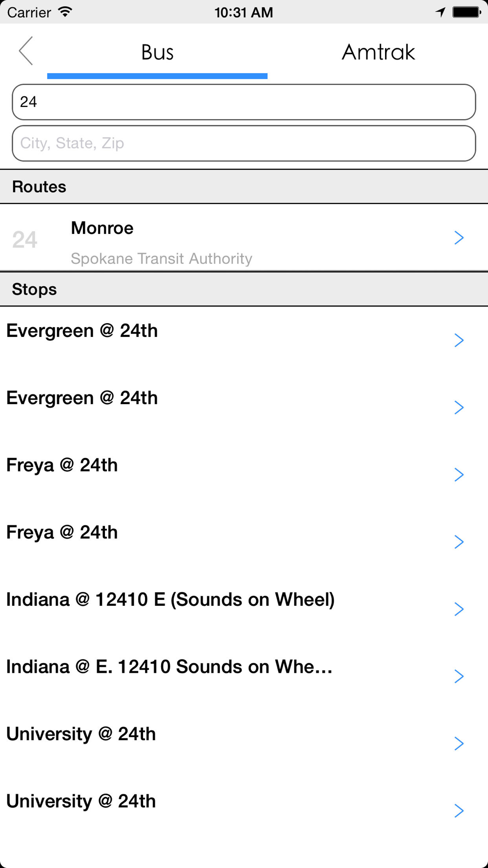Tap chevron for Indiana @ 12410 E stop
This screenshot has height=868, width=488.
(x=459, y=609)
